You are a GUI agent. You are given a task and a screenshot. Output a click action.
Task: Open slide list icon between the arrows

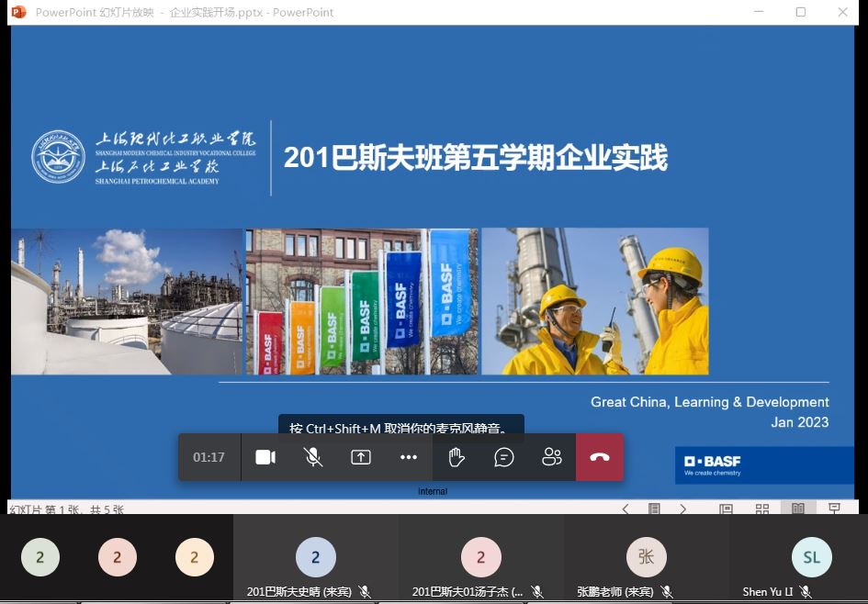point(654,509)
